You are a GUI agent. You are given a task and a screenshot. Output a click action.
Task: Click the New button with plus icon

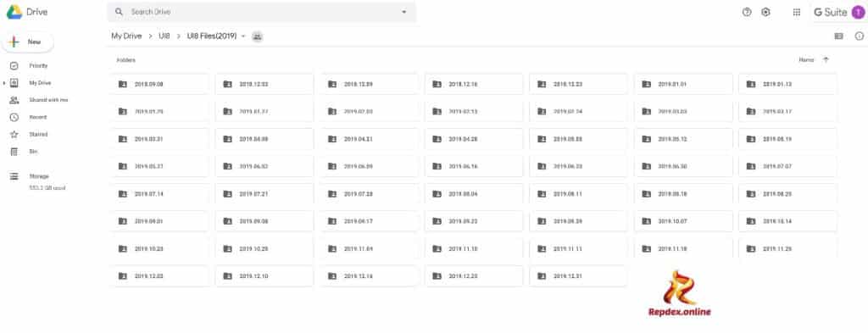[x=28, y=42]
